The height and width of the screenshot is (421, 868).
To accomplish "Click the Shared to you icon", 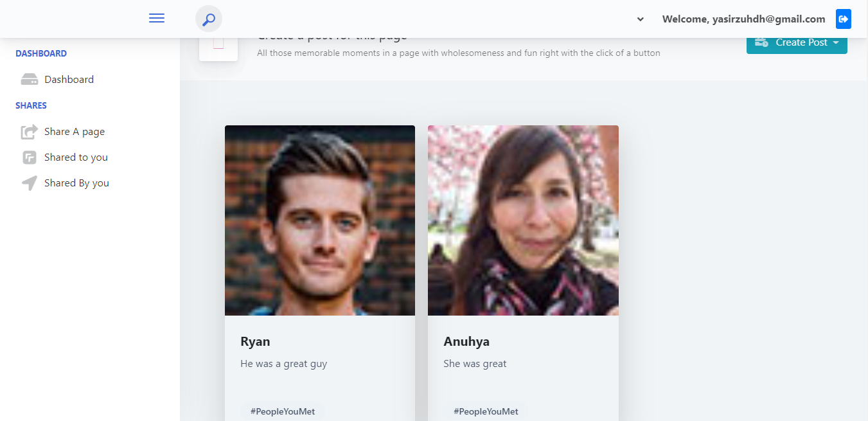I will pos(30,157).
